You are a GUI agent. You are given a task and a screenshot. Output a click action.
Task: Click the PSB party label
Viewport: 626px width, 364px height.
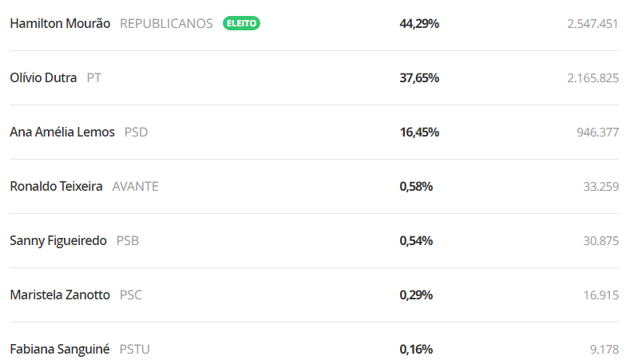tap(128, 241)
